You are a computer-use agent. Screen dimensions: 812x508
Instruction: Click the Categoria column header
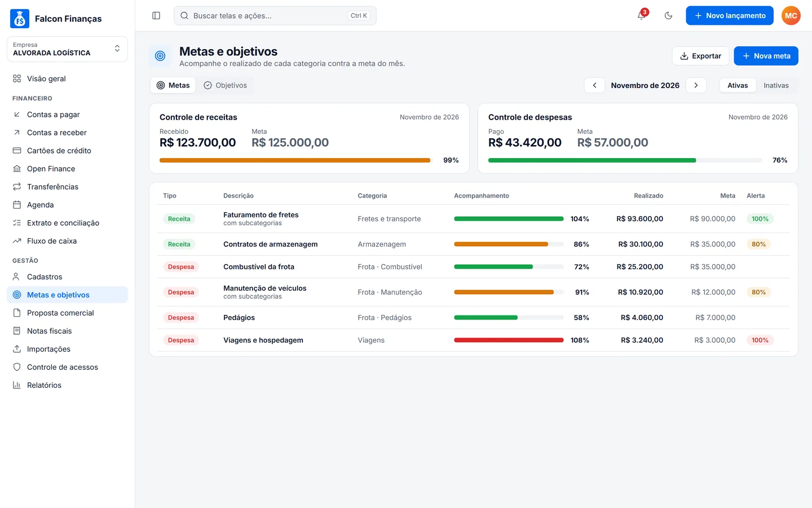click(372, 196)
